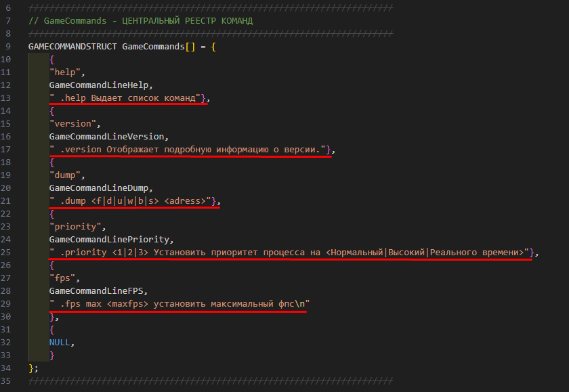Click the .dump usage string on line 21
The height and width of the screenshot is (392, 569).
tap(132, 201)
